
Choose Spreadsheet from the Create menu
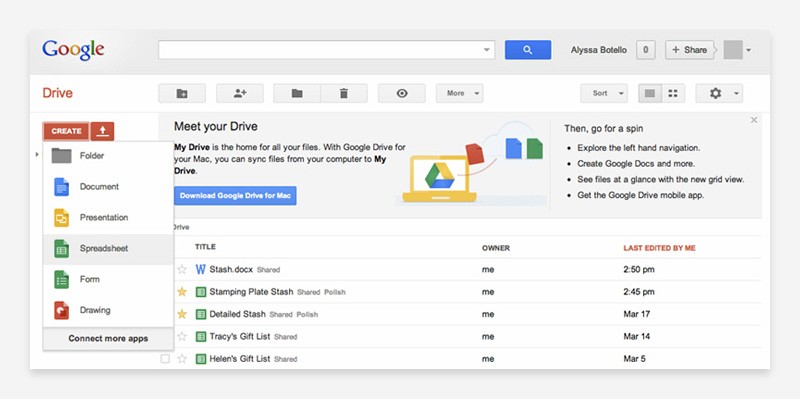tap(108, 249)
